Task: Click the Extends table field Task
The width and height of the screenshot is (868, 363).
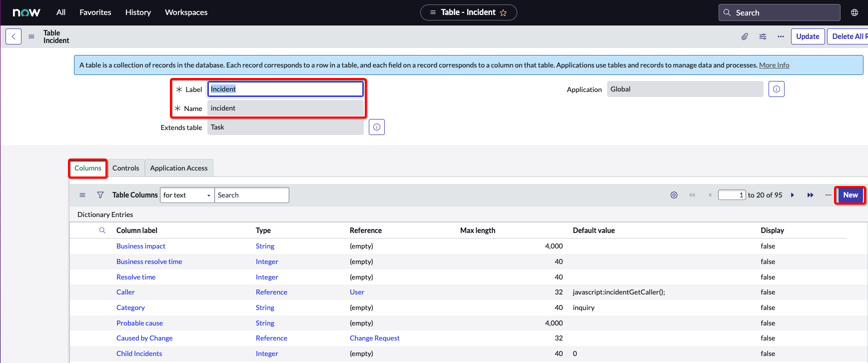Action: click(x=285, y=127)
